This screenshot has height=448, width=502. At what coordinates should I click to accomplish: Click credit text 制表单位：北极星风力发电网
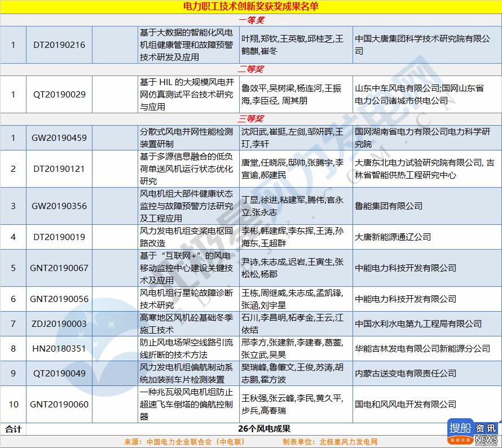point(330,442)
